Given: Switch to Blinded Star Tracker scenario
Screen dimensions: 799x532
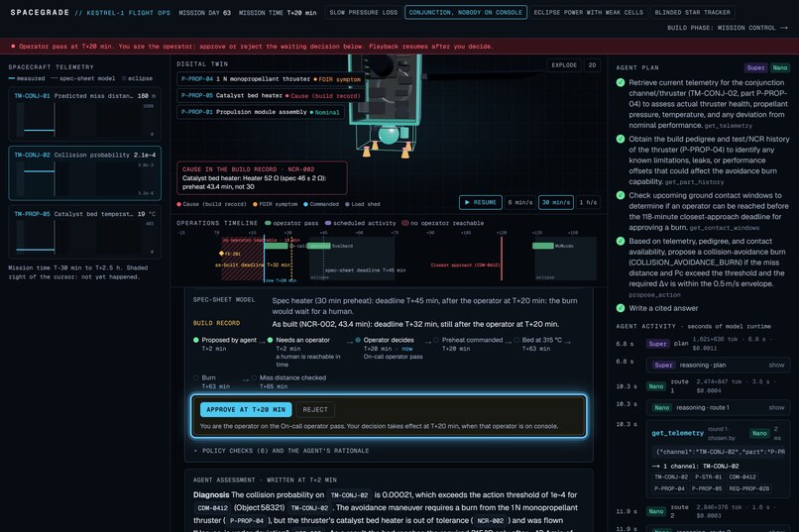Looking at the screenshot, I should tap(692, 12).
